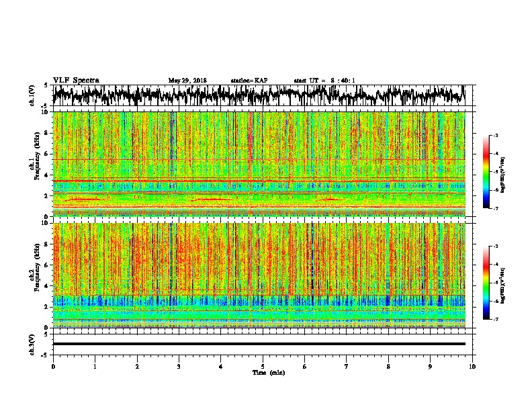This screenshot has width=532, height=411.
Task: Click the "VLF Spectra" title text
Action: [76, 81]
